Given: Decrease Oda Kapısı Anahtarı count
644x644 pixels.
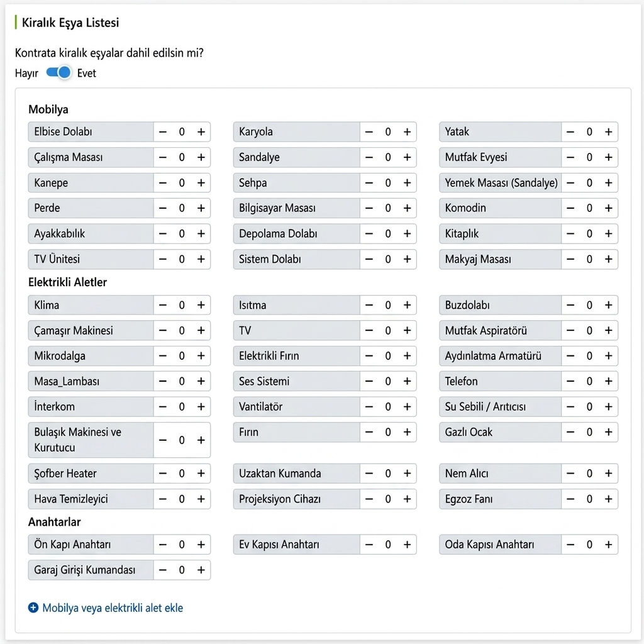Looking at the screenshot, I should [x=570, y=545].
